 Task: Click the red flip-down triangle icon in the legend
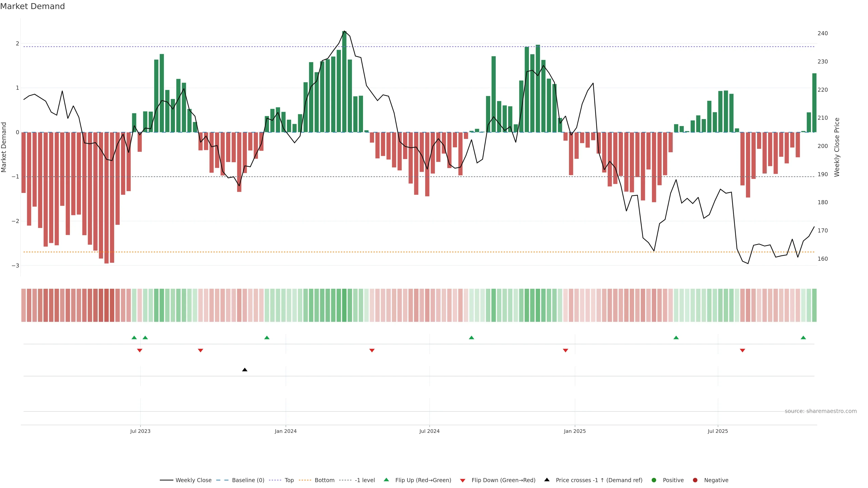tap(463, 480)
